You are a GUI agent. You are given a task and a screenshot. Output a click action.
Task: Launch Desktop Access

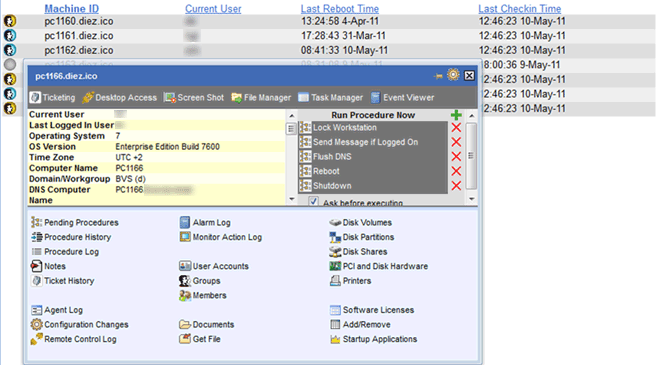[120, 98]
